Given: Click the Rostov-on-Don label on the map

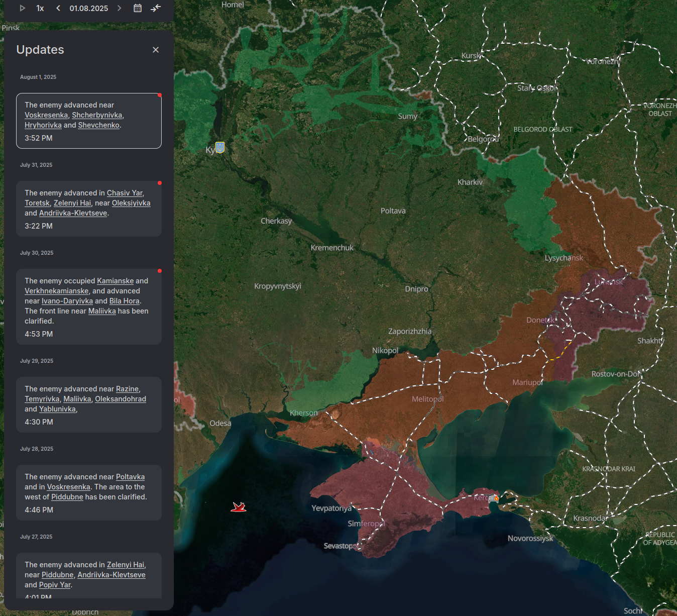Looking at the screenshot, I should click(617, 374).
